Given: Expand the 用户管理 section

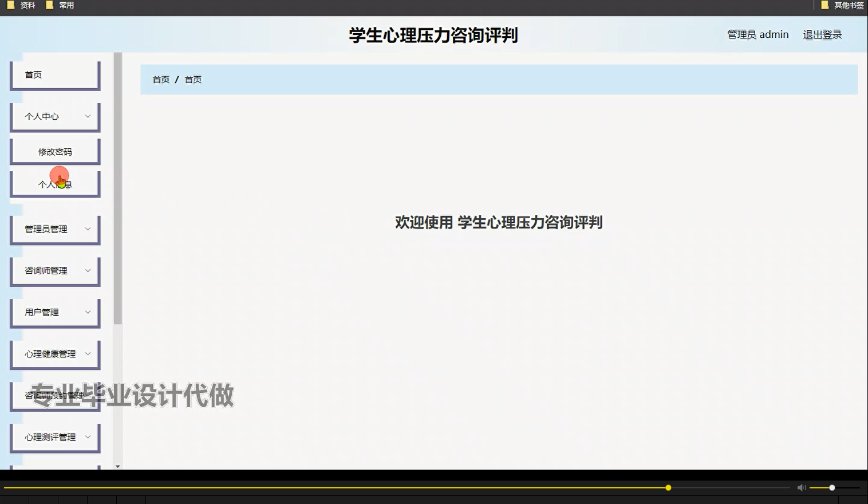Looking at the screenshot, I should pos(55,312).
